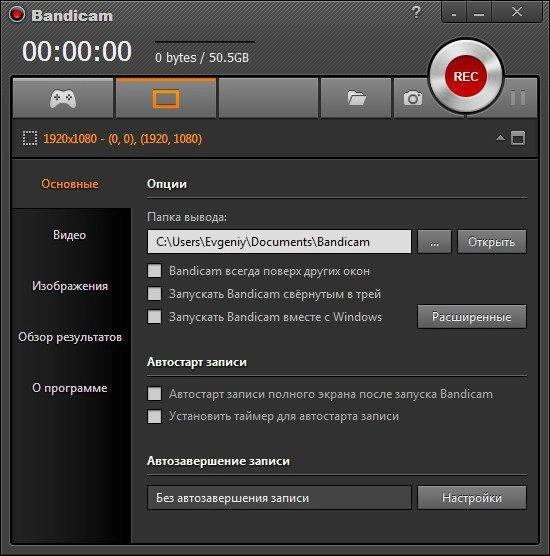Open the output folder icon tab

tap(356, 98)
